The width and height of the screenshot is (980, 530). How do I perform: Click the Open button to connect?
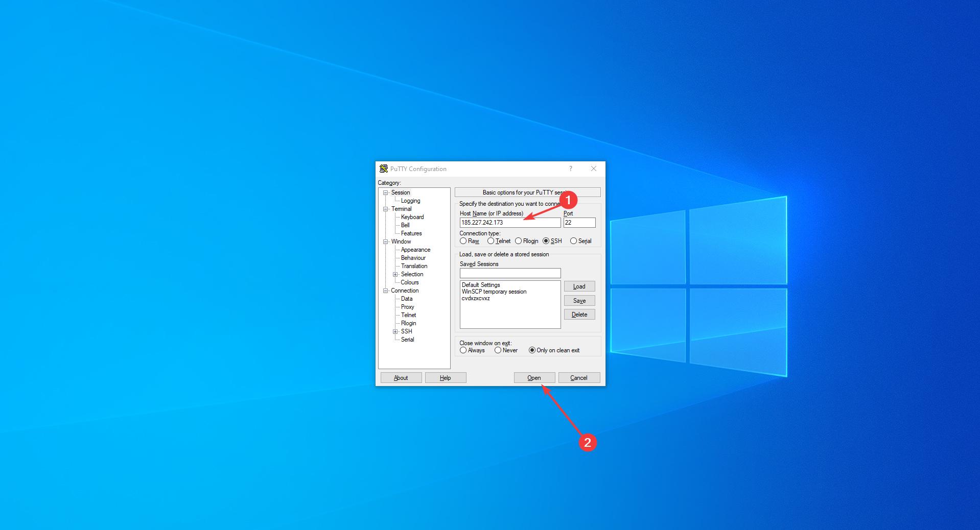(x=534, y=378)
